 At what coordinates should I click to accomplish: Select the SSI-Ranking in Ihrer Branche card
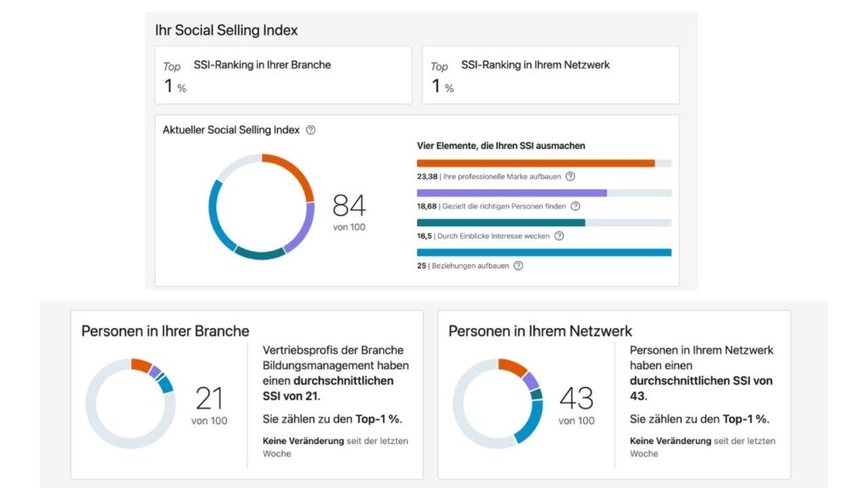(x=283, y=75)
